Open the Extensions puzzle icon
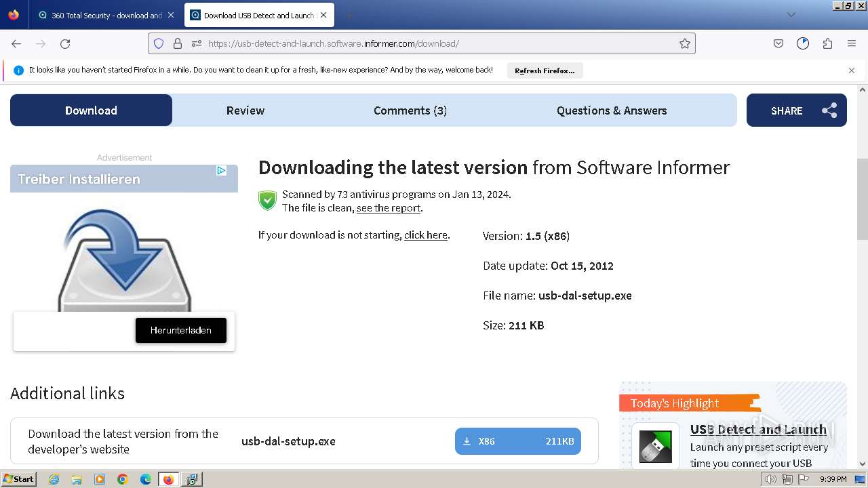Image resolution: width=868 pixels, height=488 pixels. pyautogui.click(x=827, y=43)
